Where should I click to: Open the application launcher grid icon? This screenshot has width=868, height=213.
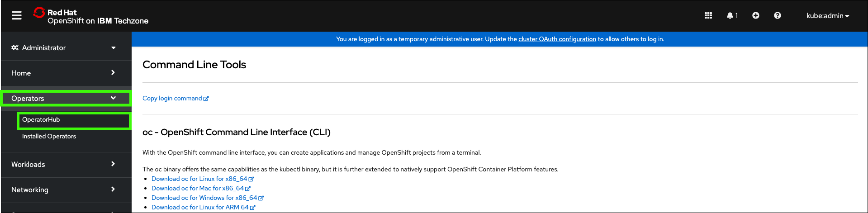tap(708, 16)
